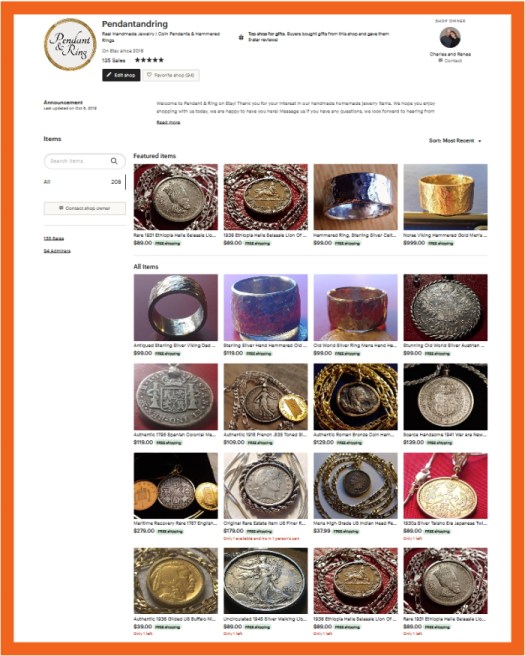
Task: Open the featured sterling silver hammered ring
Action: [x=356, y=197]
